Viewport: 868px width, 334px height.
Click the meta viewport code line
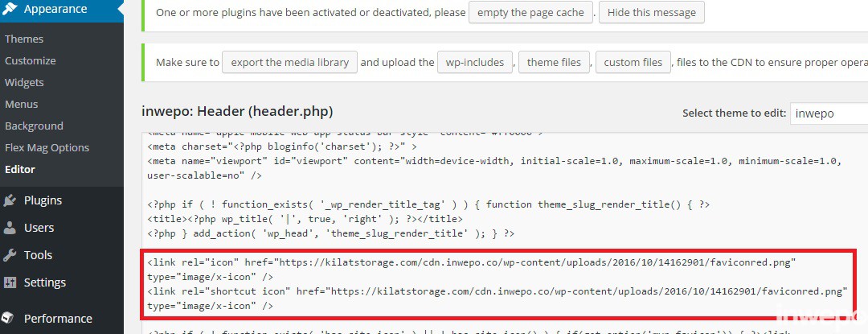494,168
